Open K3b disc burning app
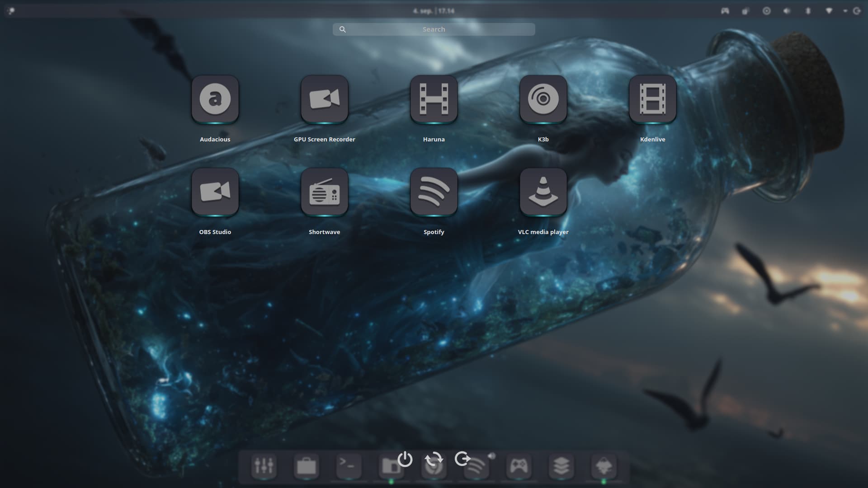 pos(543,99)
